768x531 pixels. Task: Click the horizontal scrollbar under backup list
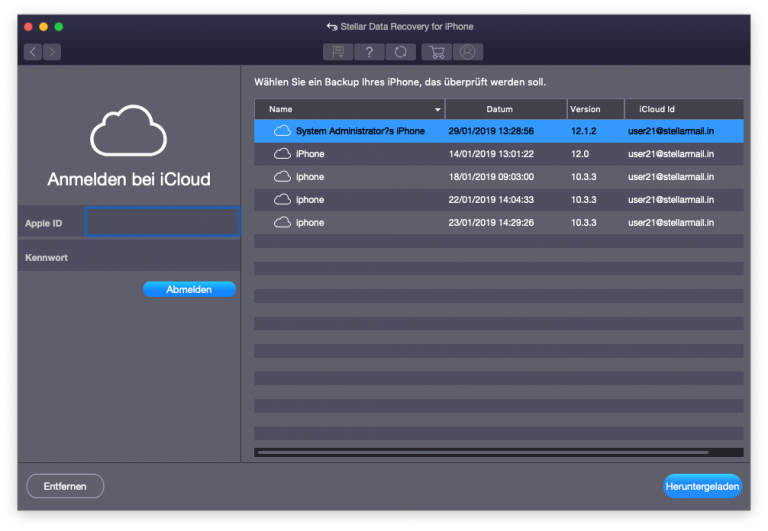tap(483, 453)
